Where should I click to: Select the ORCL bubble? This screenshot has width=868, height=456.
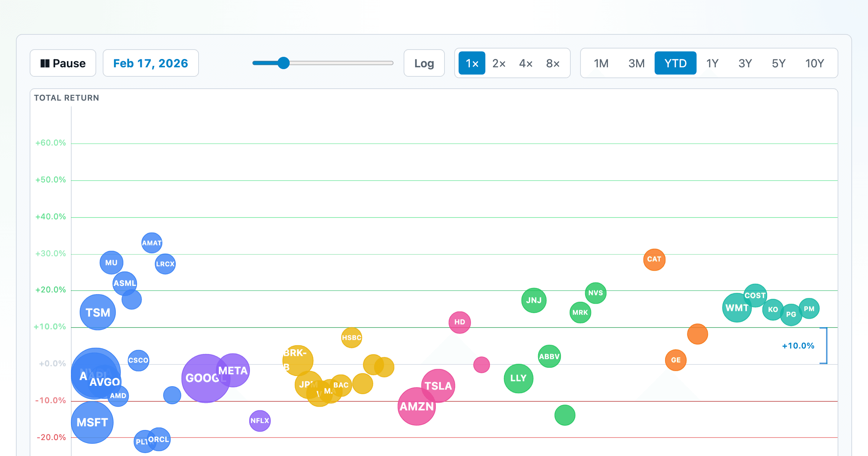(x=159, y=439)
